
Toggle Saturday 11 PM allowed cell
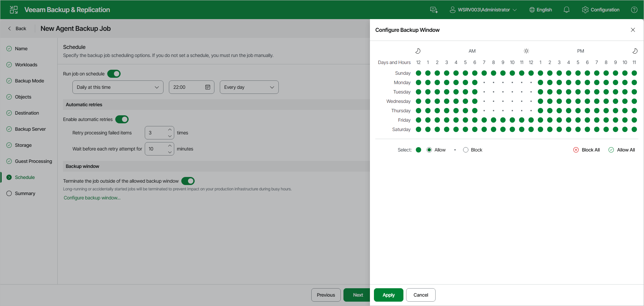click(634, 129)
